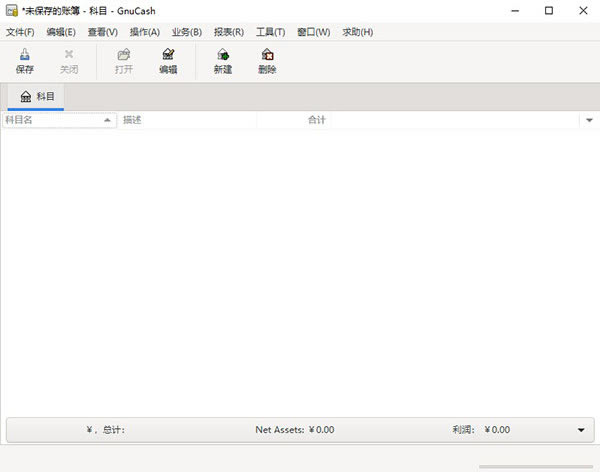Open the 工具(T) menu
The width and height of the screenshot is (600, 472).
tap(270, 32)
